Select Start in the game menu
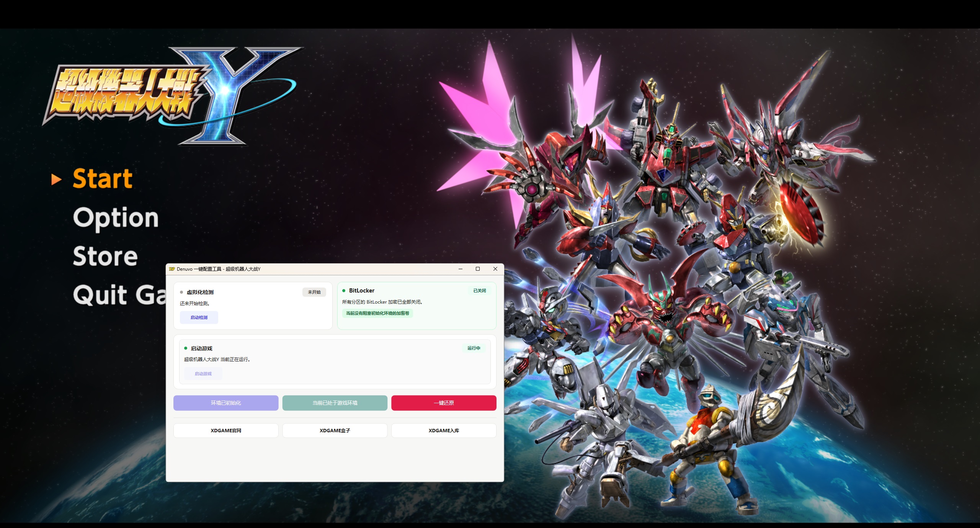This screenshot has height=528, width=980. (103, 179)
